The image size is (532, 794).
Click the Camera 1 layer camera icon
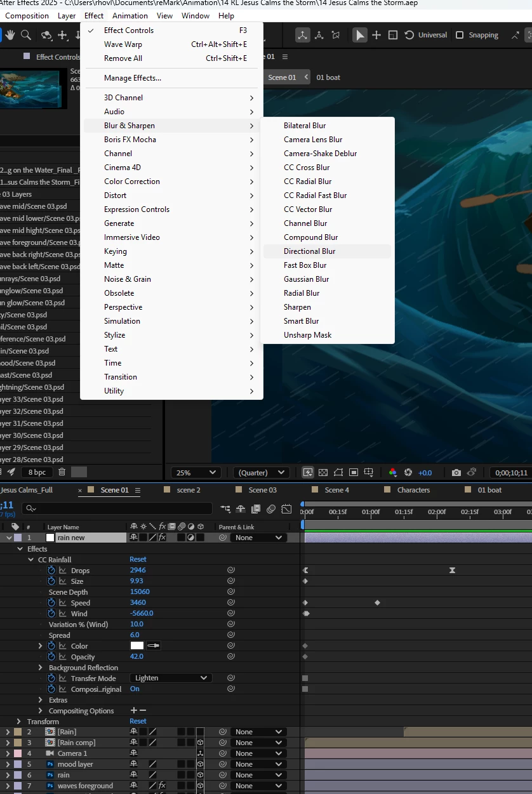(x=50, y=753)
